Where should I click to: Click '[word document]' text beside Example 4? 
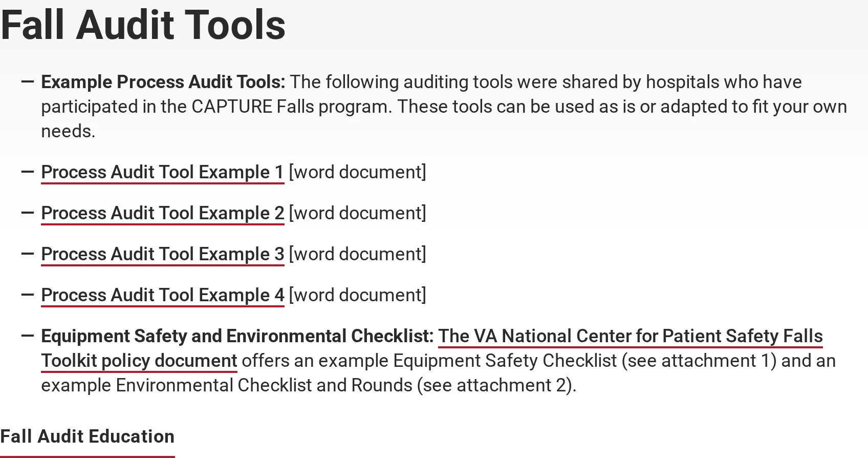357,295
